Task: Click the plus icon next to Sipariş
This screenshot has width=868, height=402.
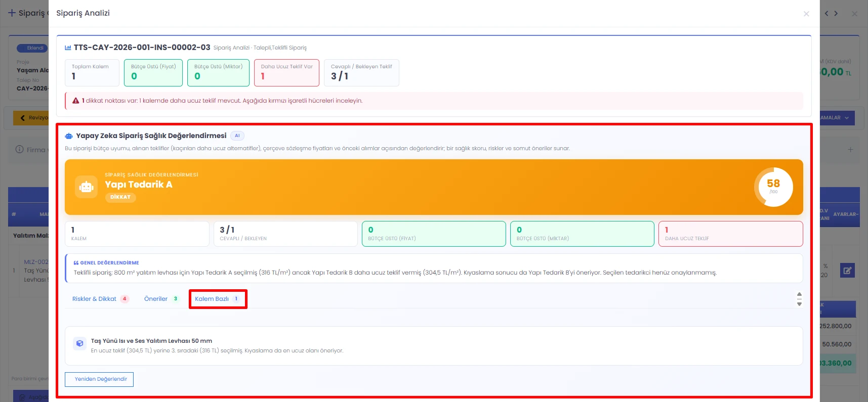Action: [12, 13]
